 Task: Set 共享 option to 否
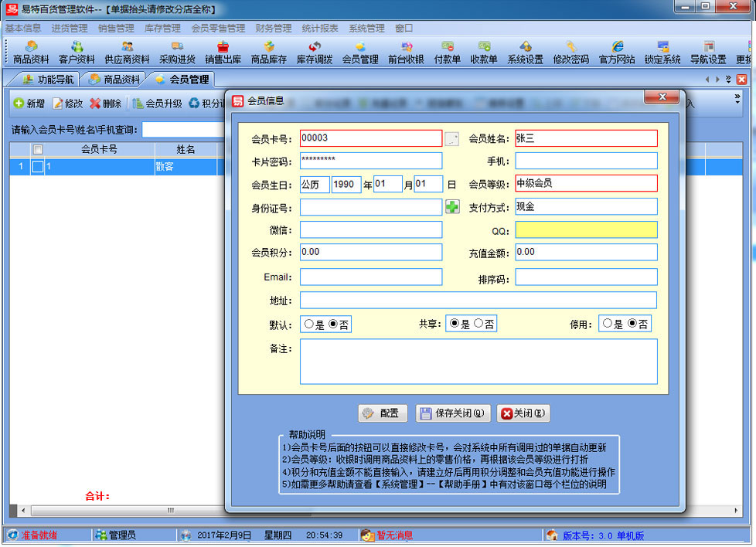pyautogui.click(x=478, y=324)
